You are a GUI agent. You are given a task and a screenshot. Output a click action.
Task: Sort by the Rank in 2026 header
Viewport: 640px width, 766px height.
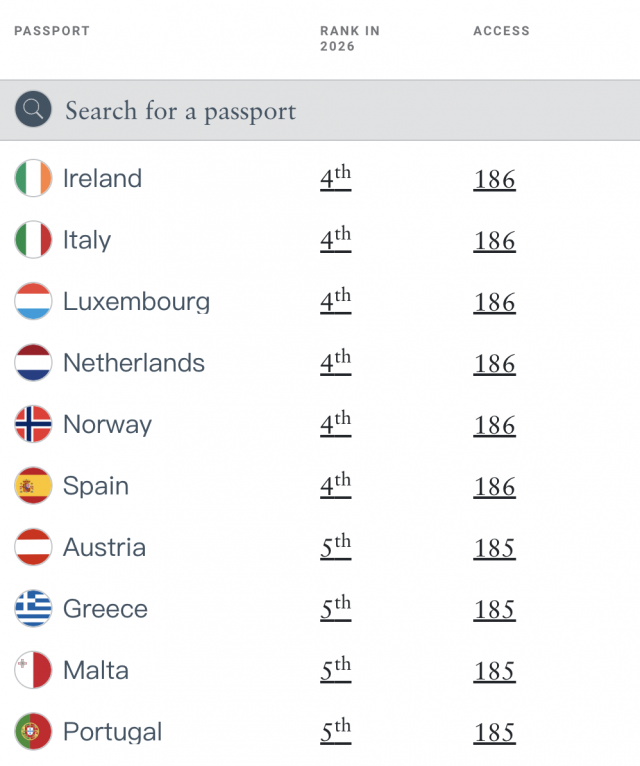tap(350, 39)
